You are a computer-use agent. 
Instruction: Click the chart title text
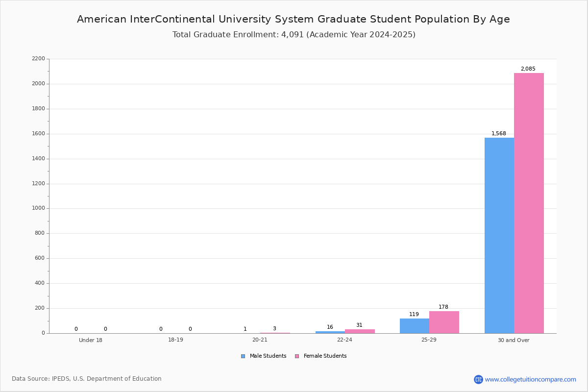pyautogui.click(x=294, y=19)
